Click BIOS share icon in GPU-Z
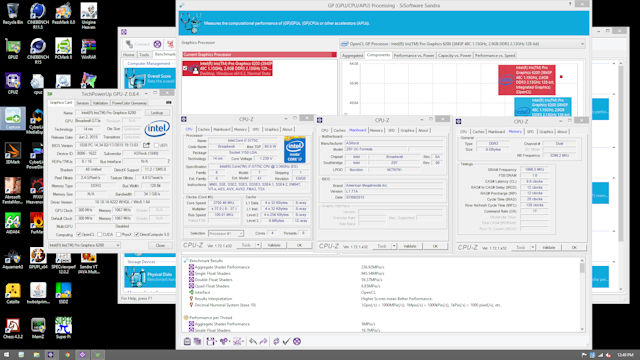 146,145
